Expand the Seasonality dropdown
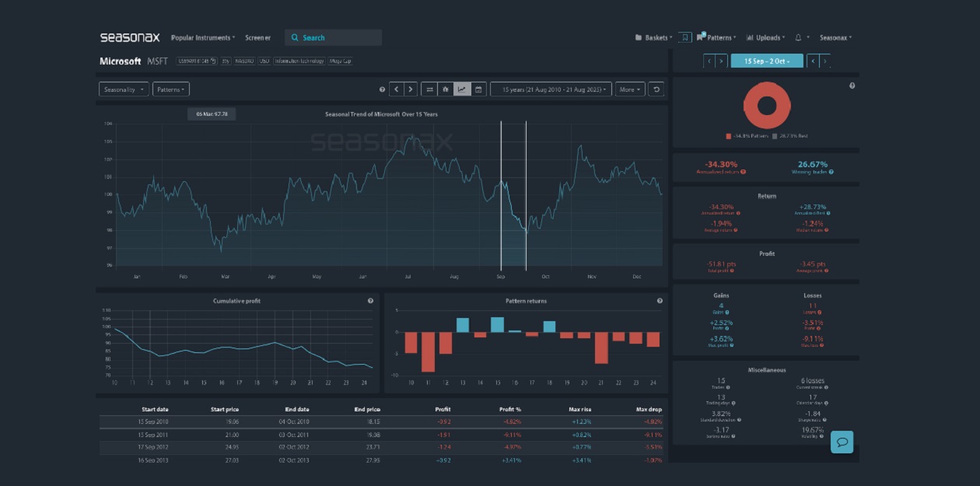This screenshot has height=486, width=980. pyautogui.click(x=124, y=89)
